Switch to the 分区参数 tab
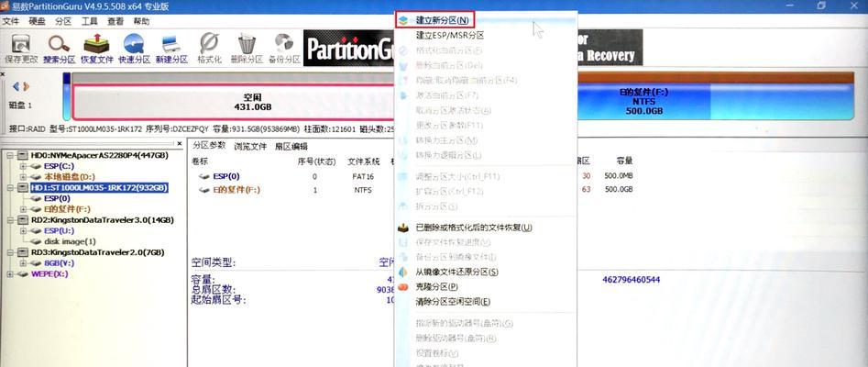 point(209,145)
